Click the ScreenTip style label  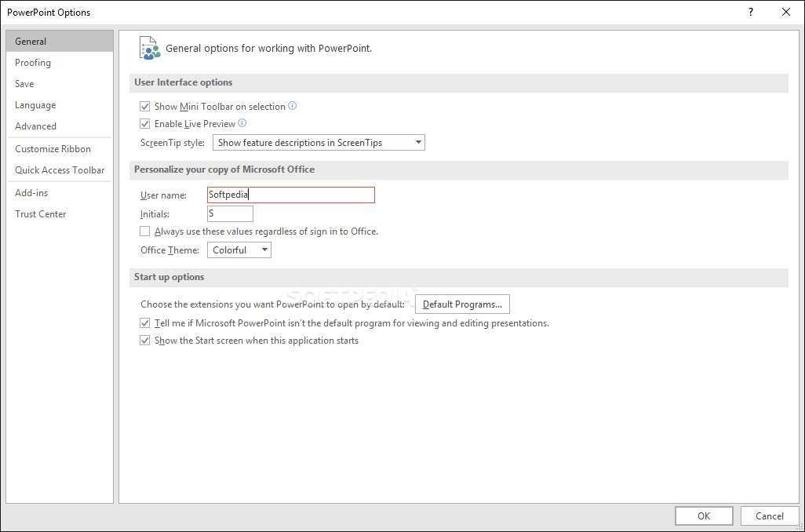173,143
